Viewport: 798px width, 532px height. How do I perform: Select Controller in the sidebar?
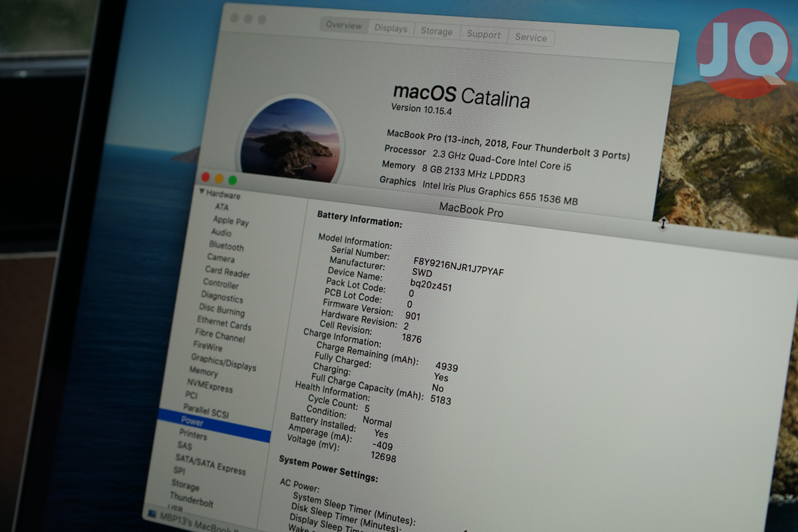click(x=221, y=284)
